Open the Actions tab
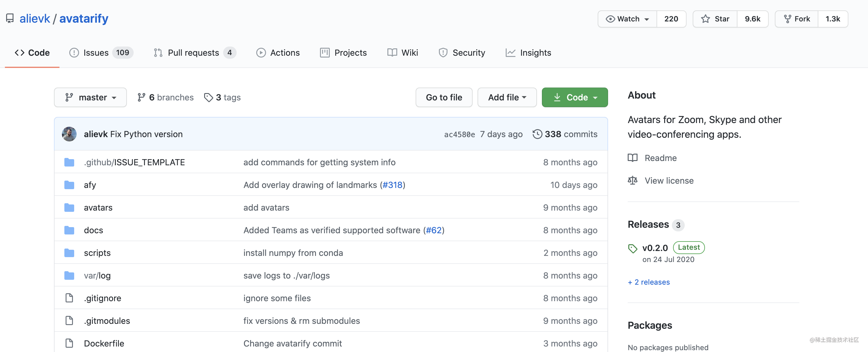Viewport: 868px width, 352px height. 278,53
